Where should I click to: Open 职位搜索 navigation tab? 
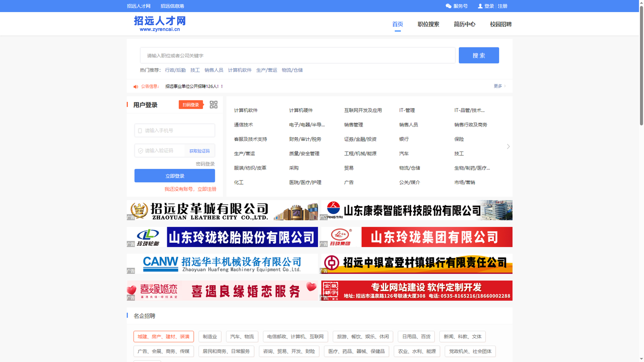[428, 24]
